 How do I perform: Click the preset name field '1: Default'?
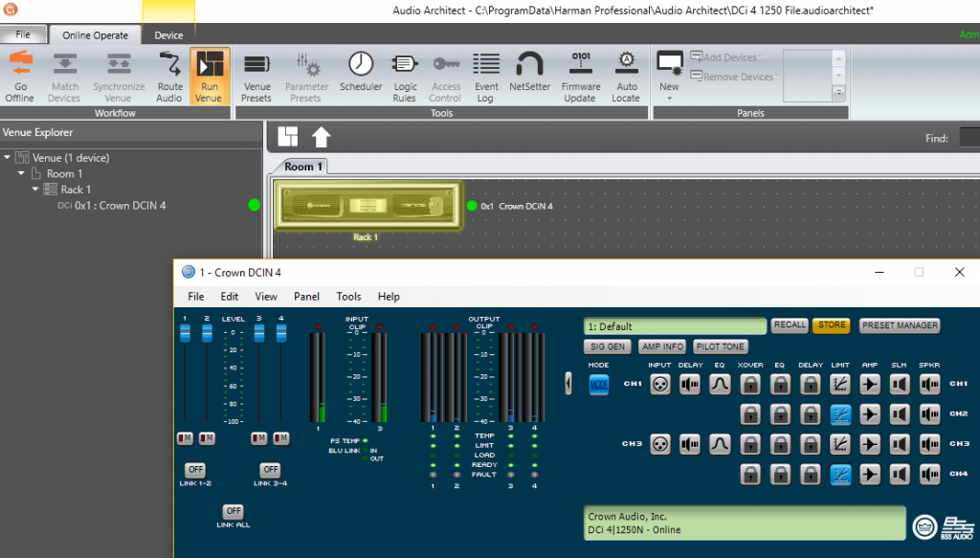click(675, 326)
